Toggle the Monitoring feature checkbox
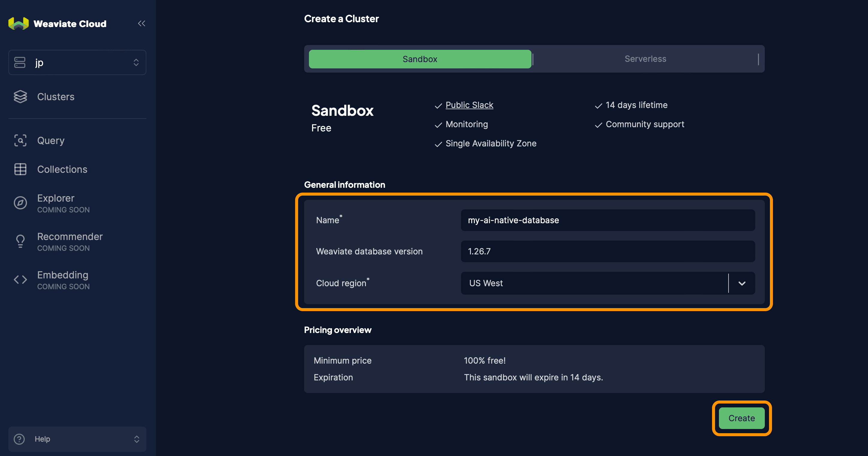This screenshot has width=868, height=456. pyautogui.click(x=438, y=124)
